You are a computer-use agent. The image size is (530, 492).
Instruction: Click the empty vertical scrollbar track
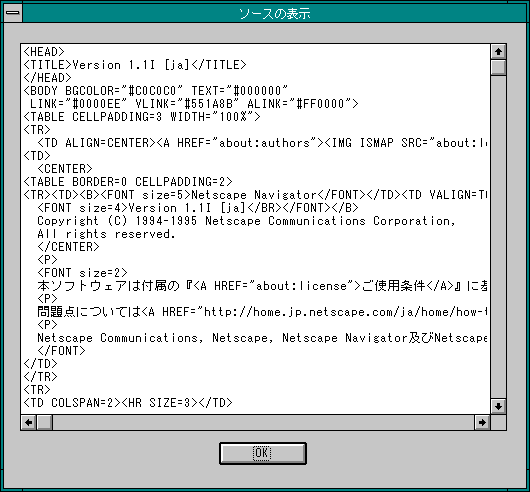(x=498, y=237)
